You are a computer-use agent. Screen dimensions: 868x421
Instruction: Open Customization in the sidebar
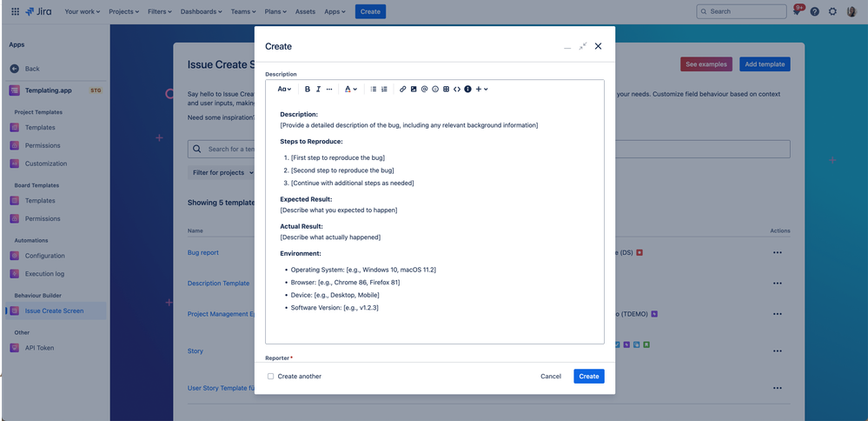(x=45, y=164)
